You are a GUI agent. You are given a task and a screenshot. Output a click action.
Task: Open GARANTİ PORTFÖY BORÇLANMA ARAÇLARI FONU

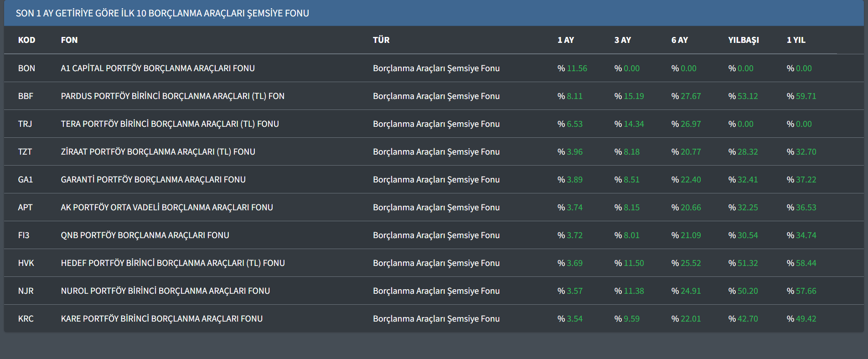tap(153, 180)
